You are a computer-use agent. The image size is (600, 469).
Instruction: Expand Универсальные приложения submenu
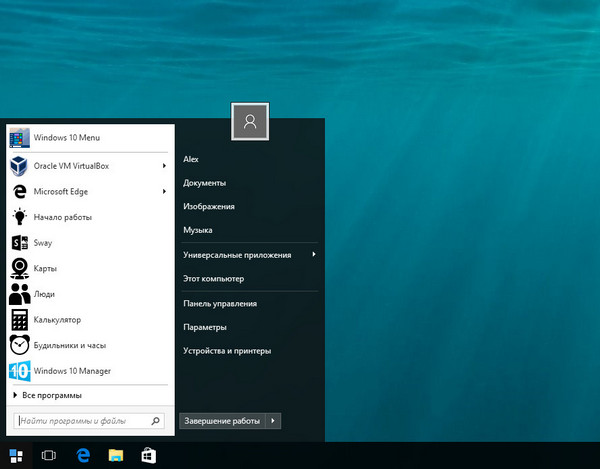[314, 254]
